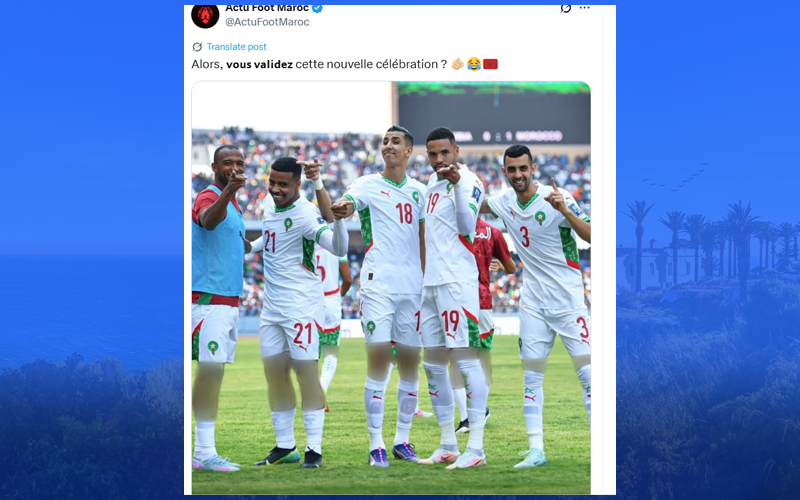This screenshot has height=500, width=800.
Task: Click the number 18 on the jersey
Action: [404, 213]
